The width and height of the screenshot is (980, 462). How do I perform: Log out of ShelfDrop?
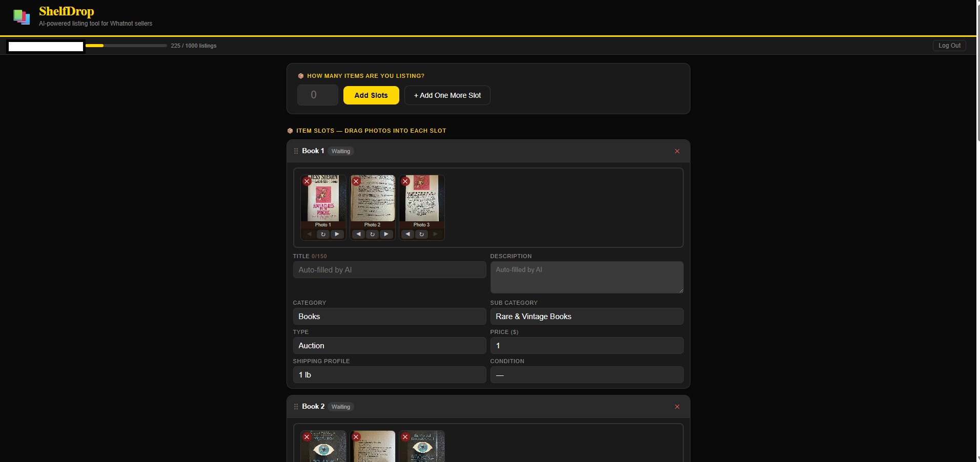pos(949,46)
